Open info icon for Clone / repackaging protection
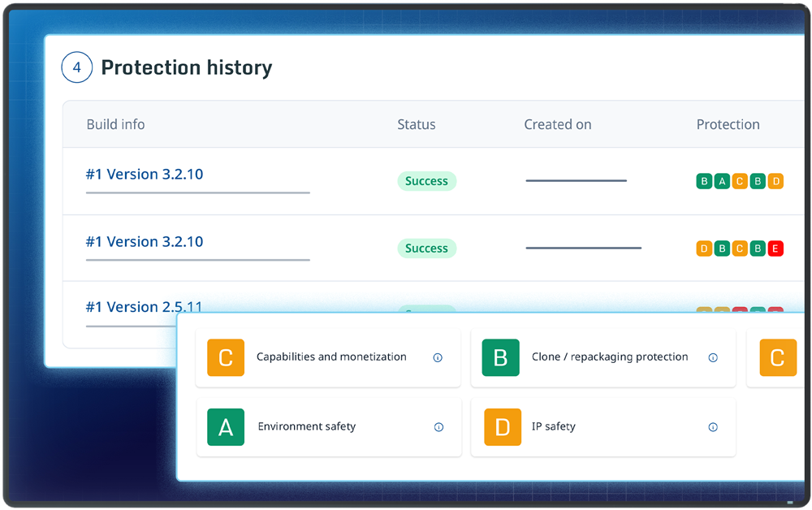 pyautogui.click(x=713, y=357)
